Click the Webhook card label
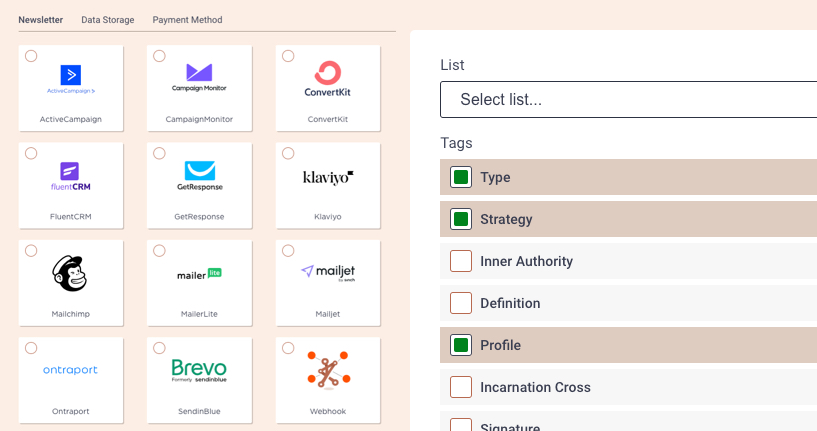817x431 pixels. click(328, 411)
